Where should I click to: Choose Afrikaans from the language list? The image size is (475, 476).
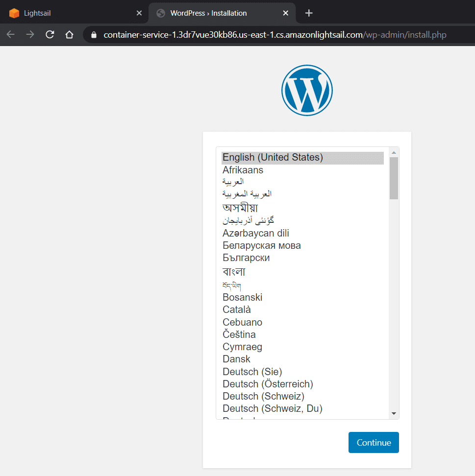(x=302, y=170)
